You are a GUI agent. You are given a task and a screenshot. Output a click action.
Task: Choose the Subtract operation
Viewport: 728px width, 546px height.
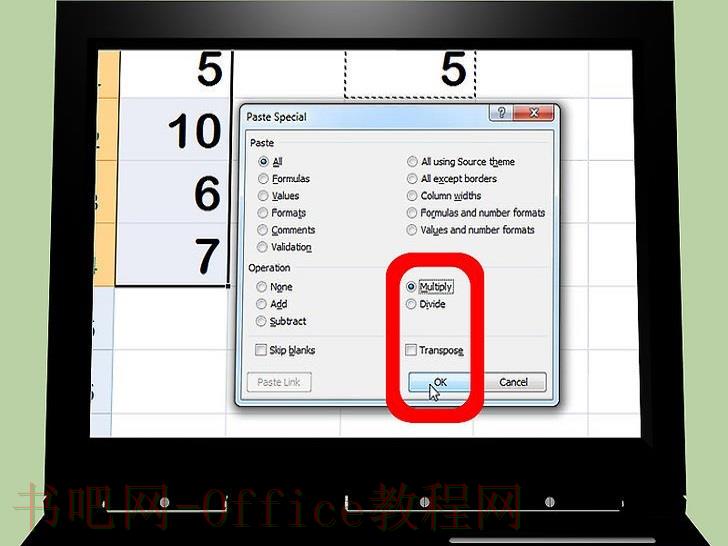261,321
